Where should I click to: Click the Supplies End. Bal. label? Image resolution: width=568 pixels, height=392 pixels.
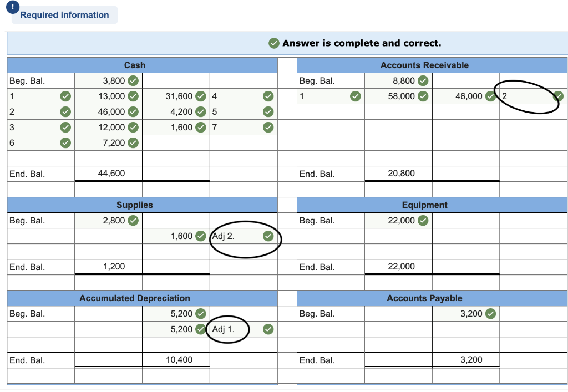(27, 267)
